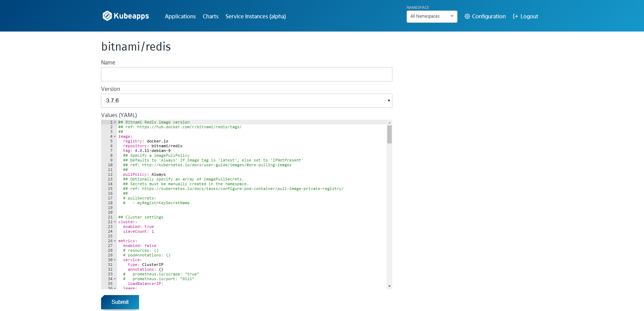Go to the Charts page
The width and height of the screenshot is (644, 311).
[x=211, y=16]
